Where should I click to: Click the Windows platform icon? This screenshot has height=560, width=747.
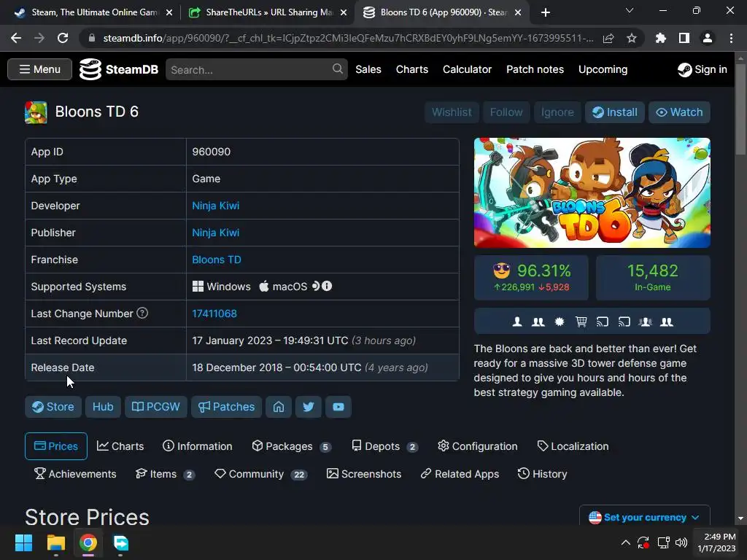pyautogui.click(x=198, y=286)
